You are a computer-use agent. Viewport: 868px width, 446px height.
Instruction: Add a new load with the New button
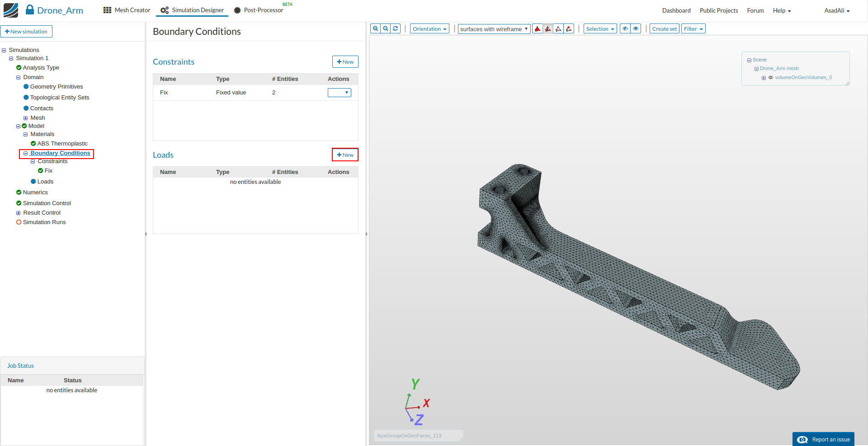pyautogui.click(x=345, y=155)
